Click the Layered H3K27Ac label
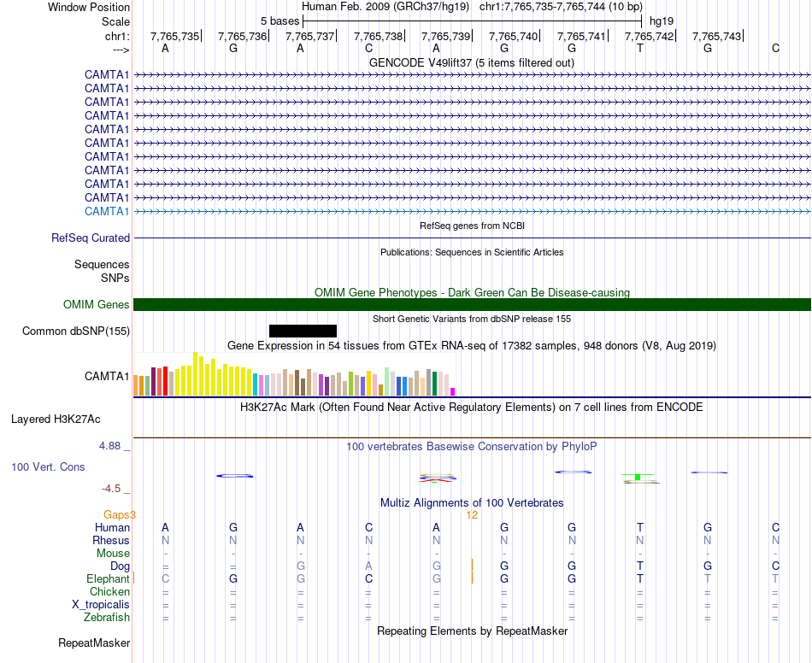 coord(56,420)
